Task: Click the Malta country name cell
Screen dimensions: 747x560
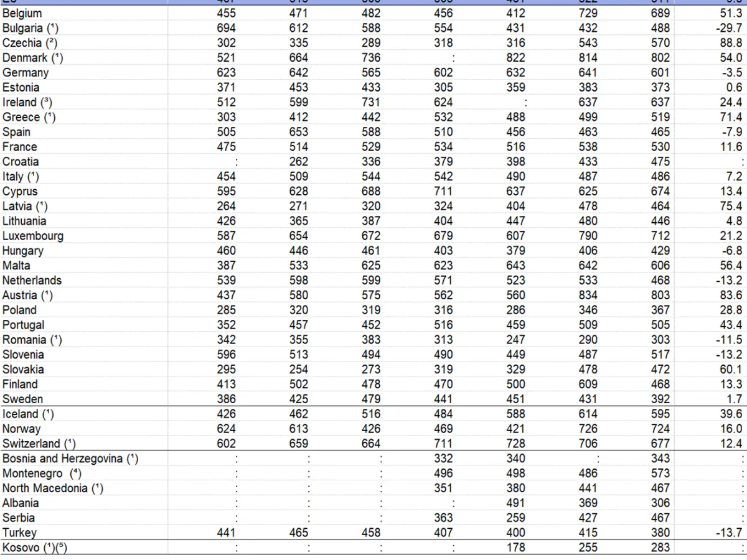Action: [x=16, y=266]
